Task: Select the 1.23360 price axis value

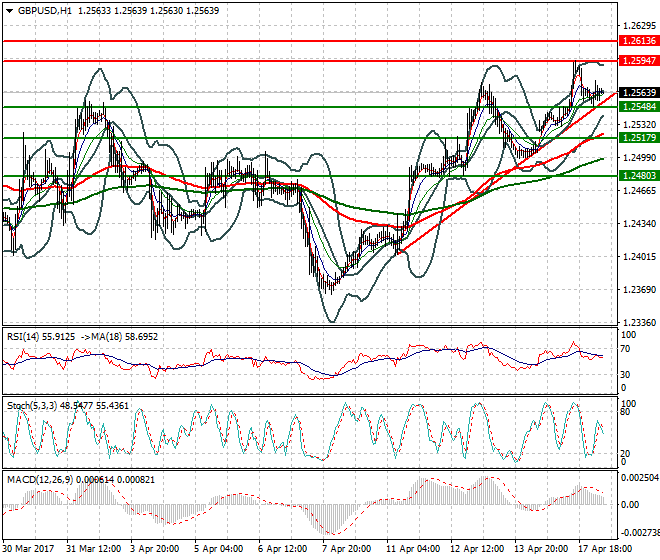Action: click(639, 323)
